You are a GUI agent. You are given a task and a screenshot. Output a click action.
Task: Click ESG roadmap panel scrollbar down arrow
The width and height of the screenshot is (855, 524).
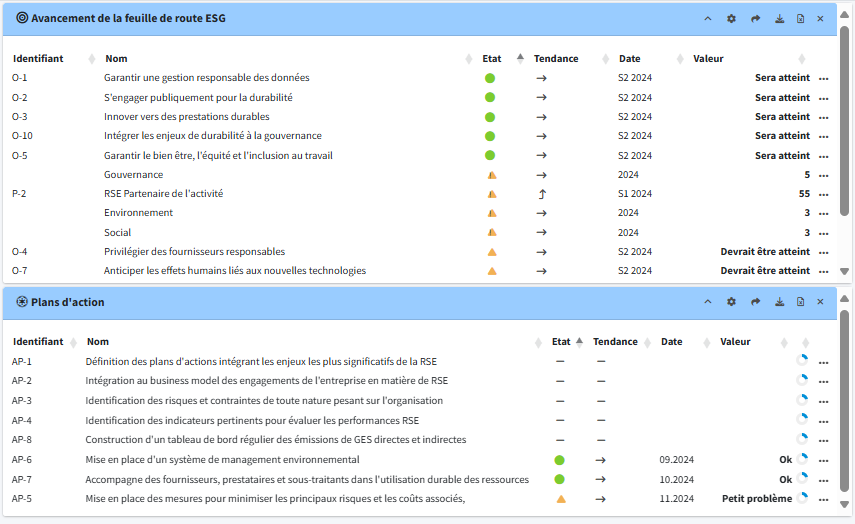click(845, 272)
